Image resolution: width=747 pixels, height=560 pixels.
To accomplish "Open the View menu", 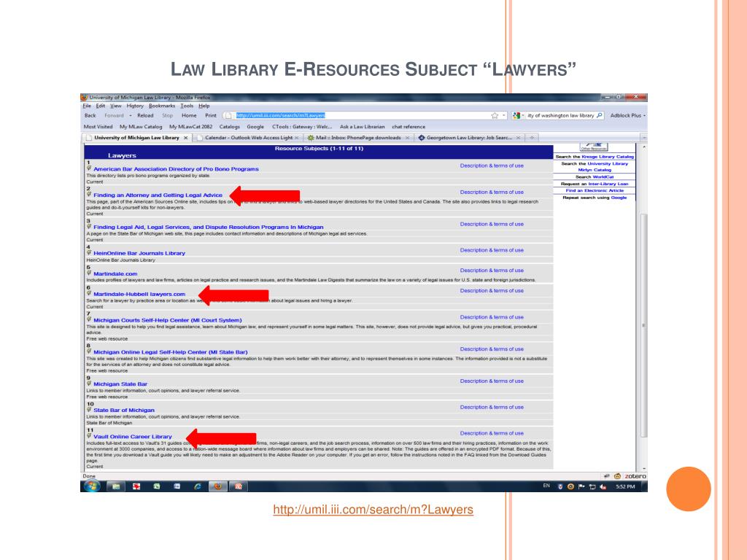I will pyautogui.click(x=116, y=106).
